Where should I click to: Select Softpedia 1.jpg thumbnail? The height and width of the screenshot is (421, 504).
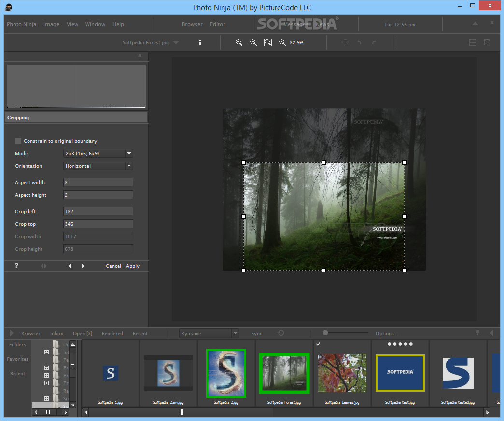click(x=110, y=373)
